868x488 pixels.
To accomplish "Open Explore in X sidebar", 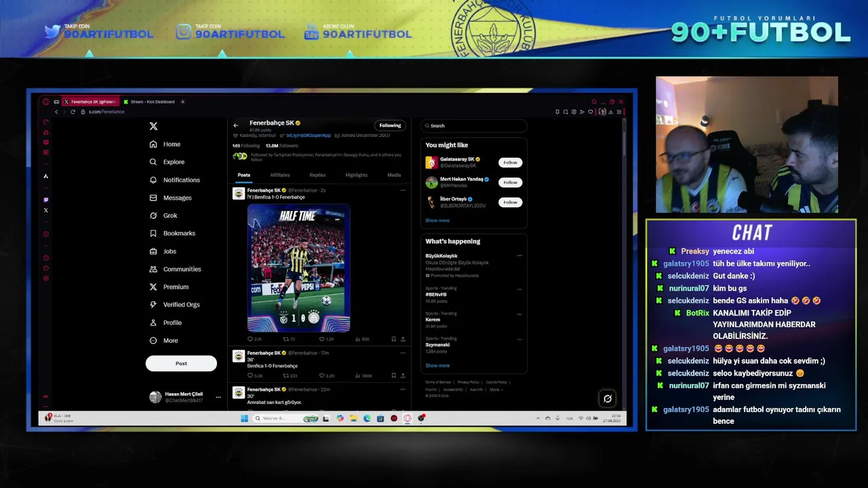I will 167,162.
